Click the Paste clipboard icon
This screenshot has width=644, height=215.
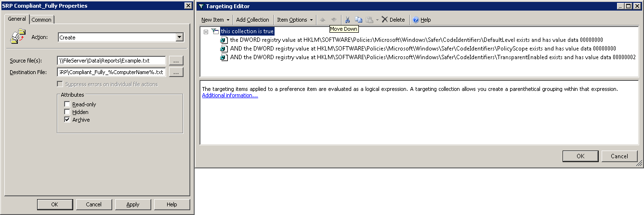coord(369,20)
